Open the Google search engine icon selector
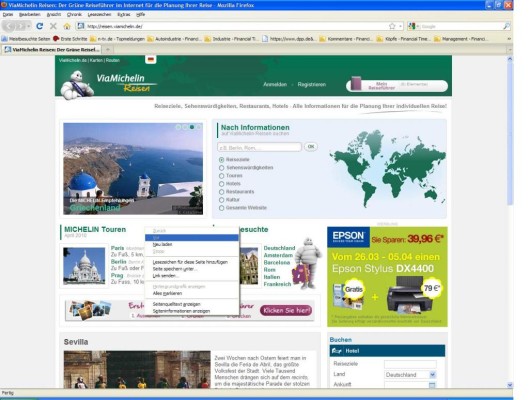 click(413, 26)
